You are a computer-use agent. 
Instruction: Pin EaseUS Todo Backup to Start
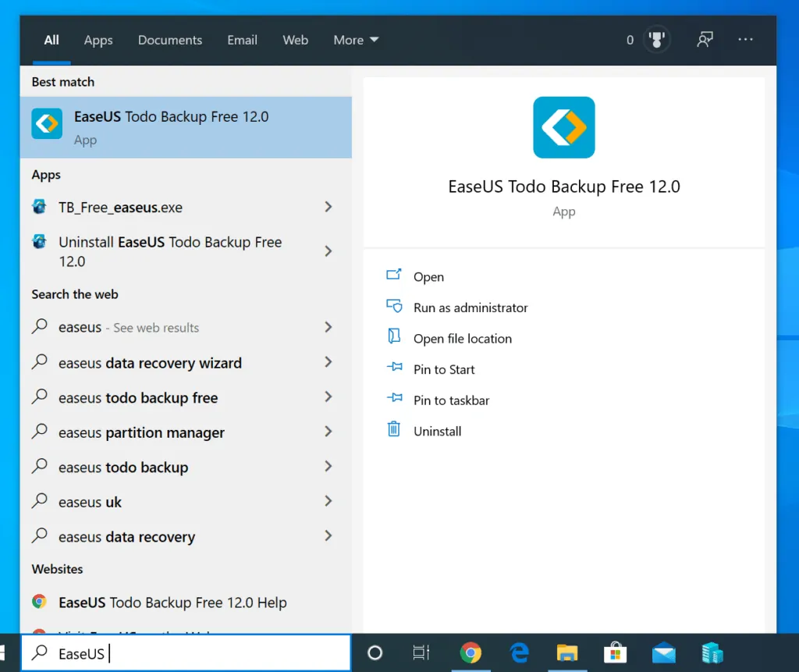[392, 368]
